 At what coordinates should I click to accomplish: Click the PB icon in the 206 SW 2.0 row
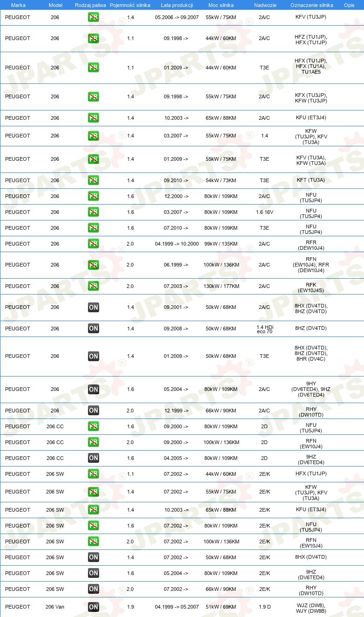[94, 542]
